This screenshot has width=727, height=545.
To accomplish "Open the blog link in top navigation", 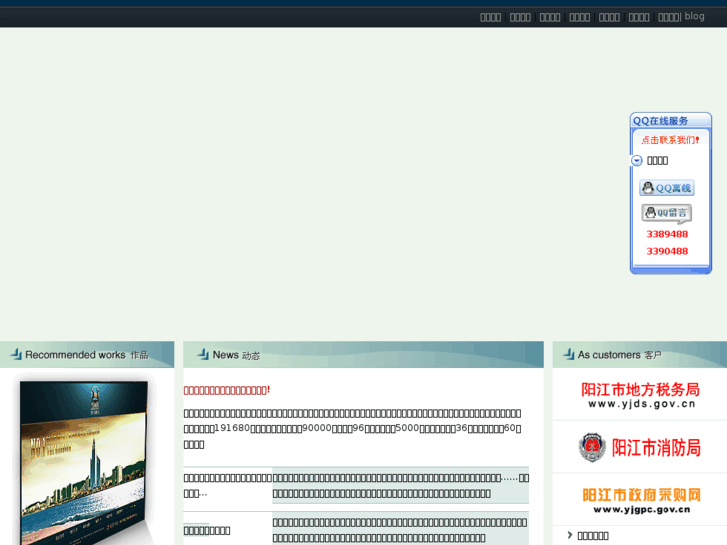I will pyautogui.click(x=694, y=16).
